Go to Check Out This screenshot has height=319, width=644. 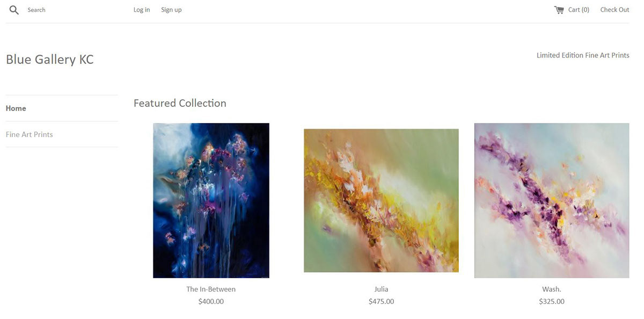tap(614, 10)
